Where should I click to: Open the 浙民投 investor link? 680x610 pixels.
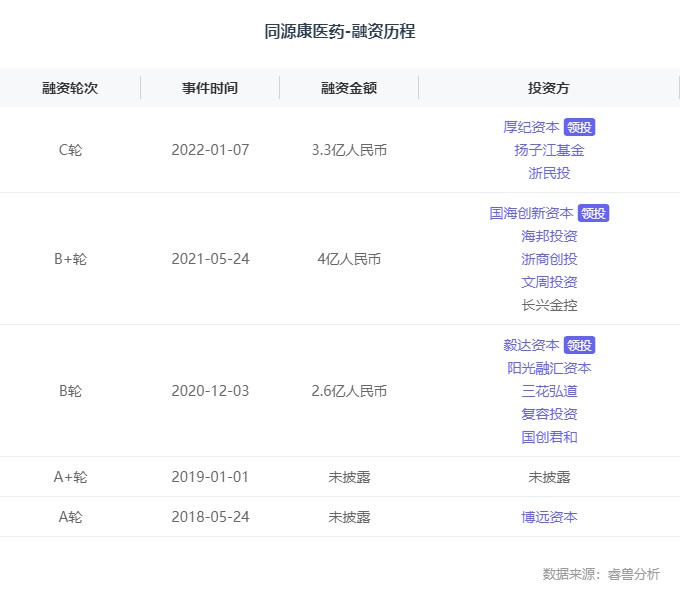click(x=549, y=173)
